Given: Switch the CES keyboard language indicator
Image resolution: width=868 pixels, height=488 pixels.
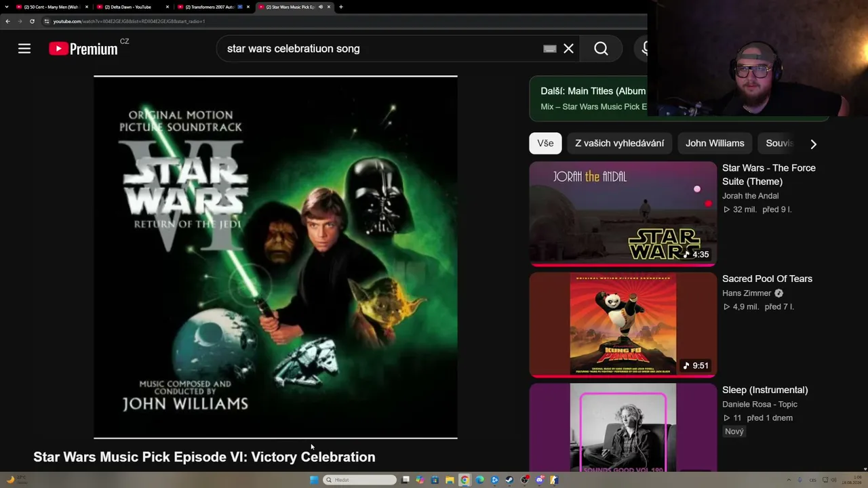Looking at the screenshot, I should coord(813,480).
